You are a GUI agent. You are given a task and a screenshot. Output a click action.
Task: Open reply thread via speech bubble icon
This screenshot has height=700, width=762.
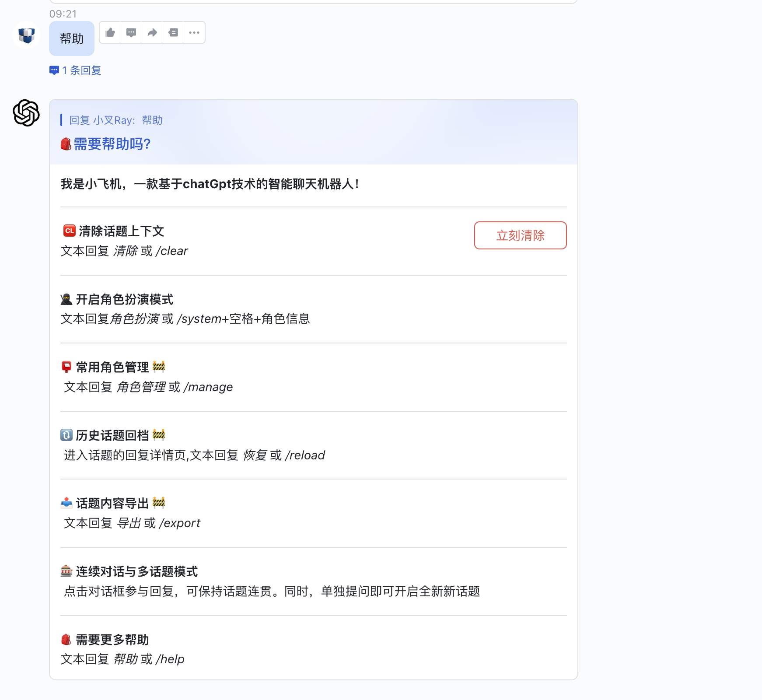(131, 32)
